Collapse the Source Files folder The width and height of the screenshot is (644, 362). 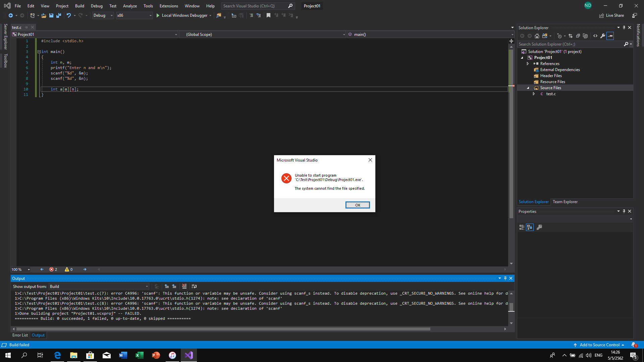pyautogui.click(x=528, y=88)
